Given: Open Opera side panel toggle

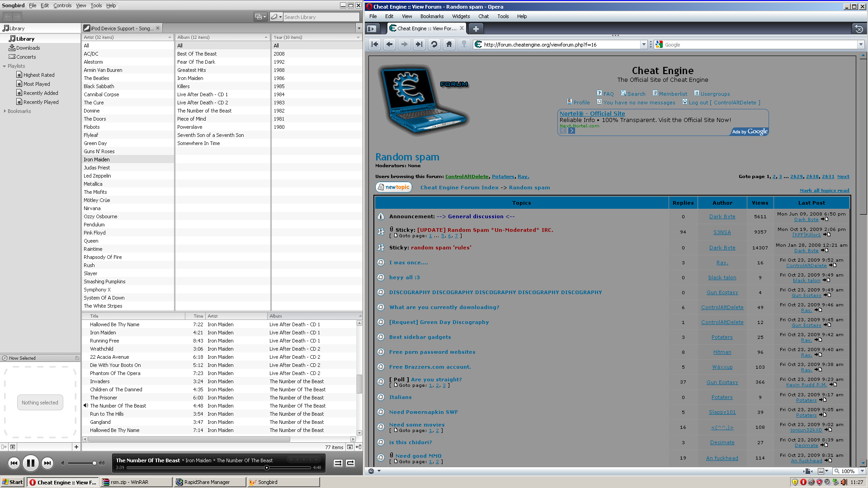Looking at the screenshot, I should pyautogui.click(x=372, y=28).
